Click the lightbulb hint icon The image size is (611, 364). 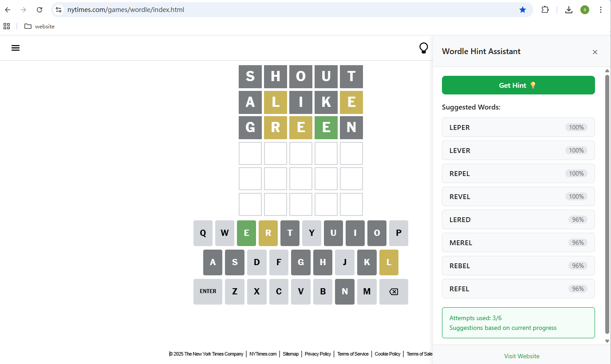pos(424,48)
